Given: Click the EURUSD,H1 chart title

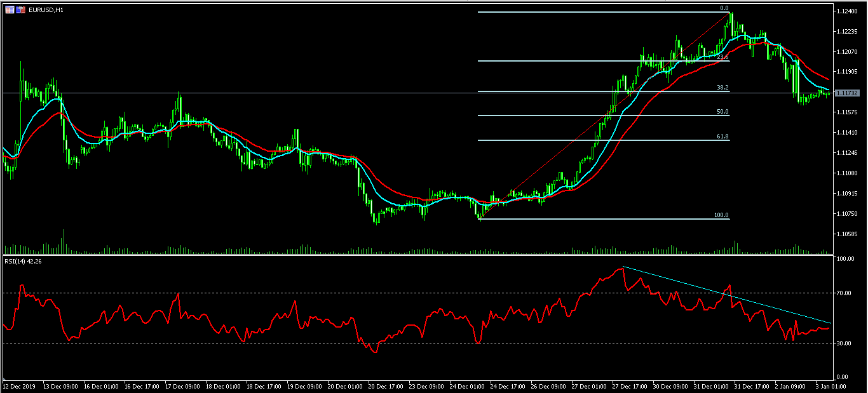Looking at the screenshot, I should (46, 10).
